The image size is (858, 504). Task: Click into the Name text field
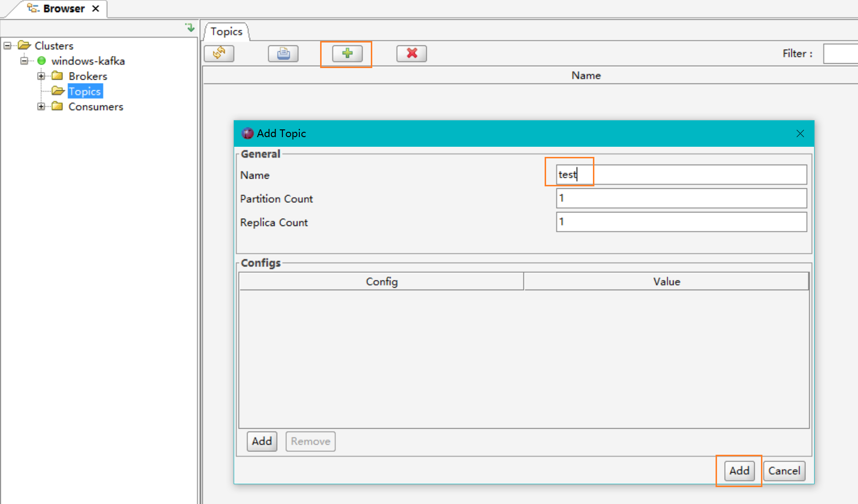click(681, 175)
